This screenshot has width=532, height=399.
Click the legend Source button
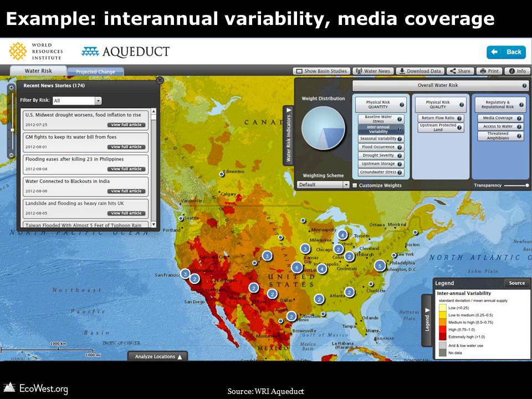click(516, 283)
